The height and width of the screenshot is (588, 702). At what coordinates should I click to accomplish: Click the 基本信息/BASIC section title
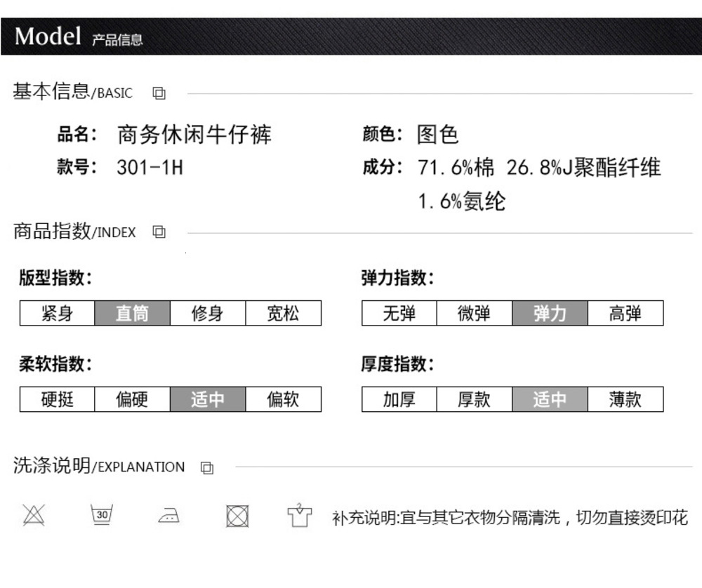click(72, 92)
